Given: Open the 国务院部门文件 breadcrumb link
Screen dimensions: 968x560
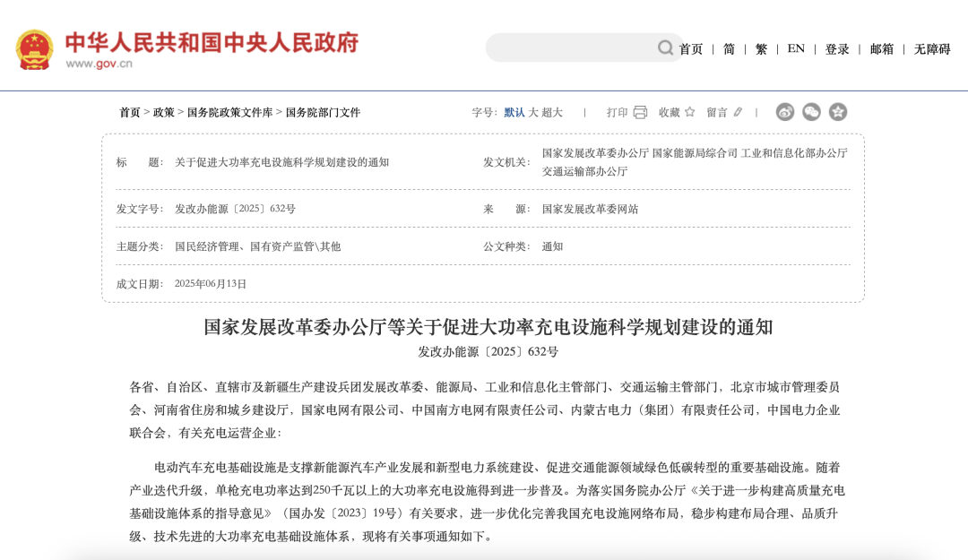Looking at the screenshot, I should coord(325,113).
